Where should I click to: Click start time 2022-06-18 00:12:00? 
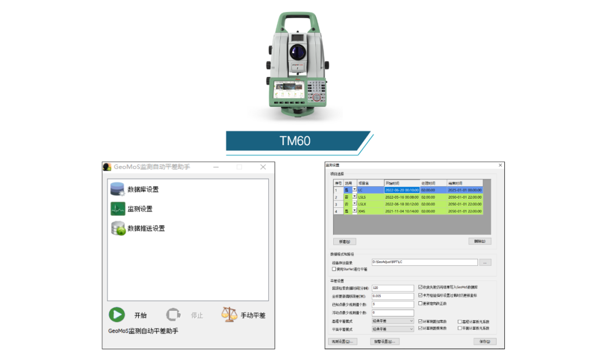pyautogui.click(x=402, y=204)
